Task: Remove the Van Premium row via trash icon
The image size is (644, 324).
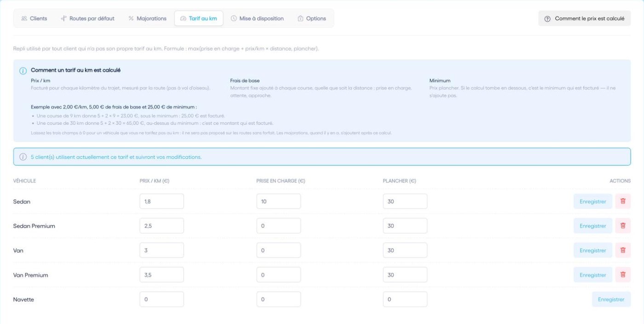Action: pyautogui.click(x=623, y=275)
